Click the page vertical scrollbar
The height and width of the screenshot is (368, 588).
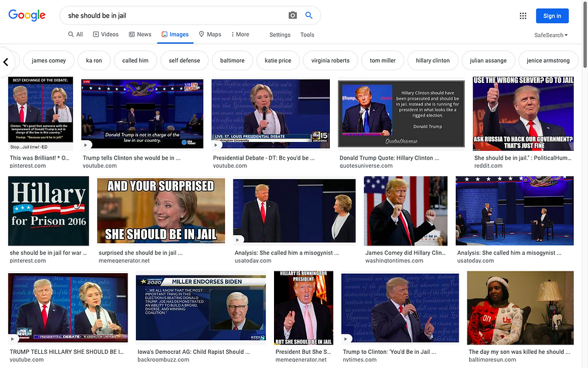point(585,35)
